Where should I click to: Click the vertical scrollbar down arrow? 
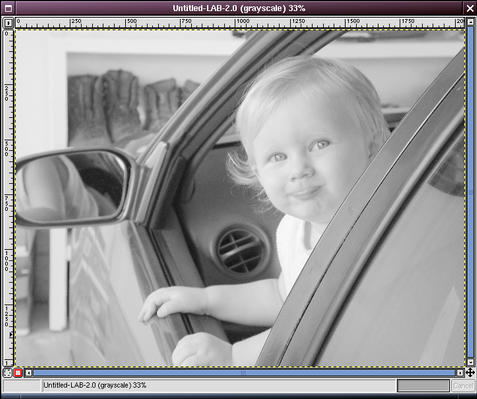tap(470, 362)
